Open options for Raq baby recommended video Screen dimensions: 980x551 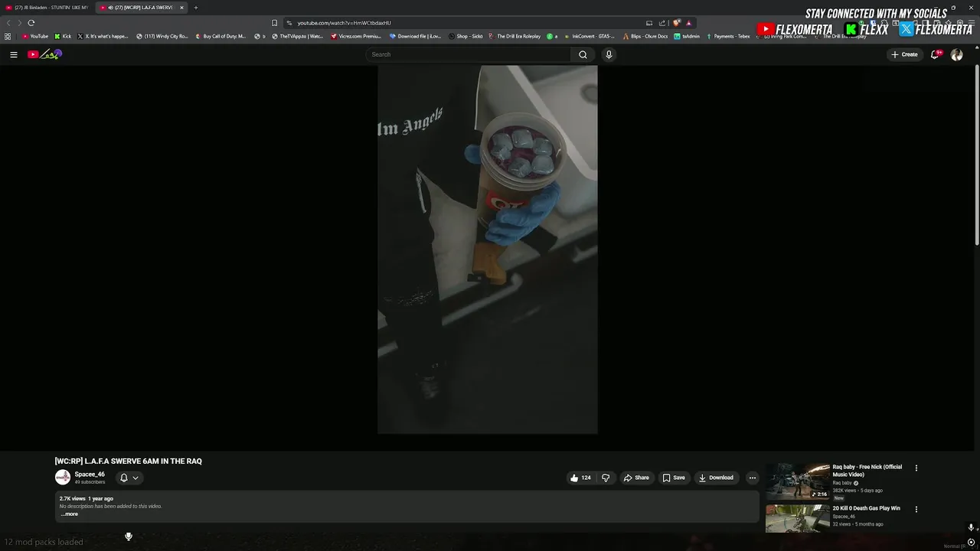pyautogui.click(x=916, y=468)
